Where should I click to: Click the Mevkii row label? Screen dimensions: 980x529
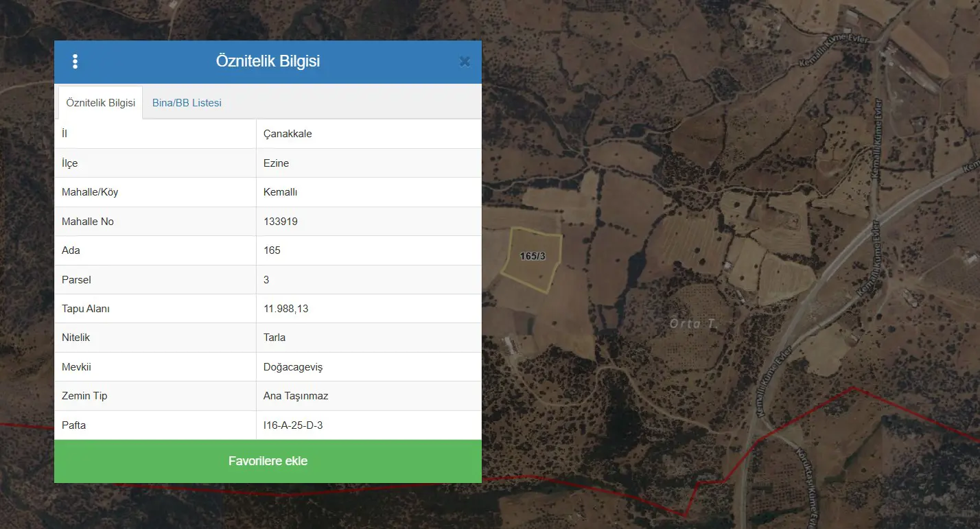pos(76,367)
